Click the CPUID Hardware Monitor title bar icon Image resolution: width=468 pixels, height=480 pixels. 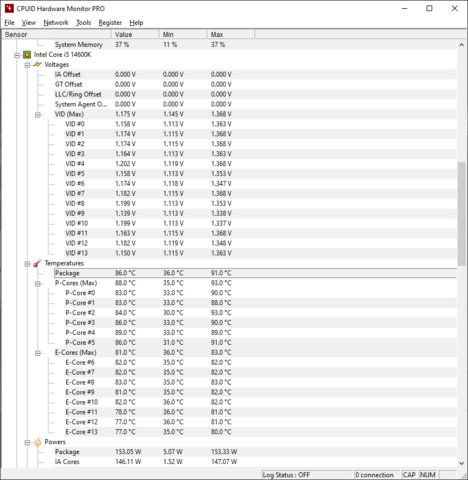pyautogui.click(x=9, y=8)
